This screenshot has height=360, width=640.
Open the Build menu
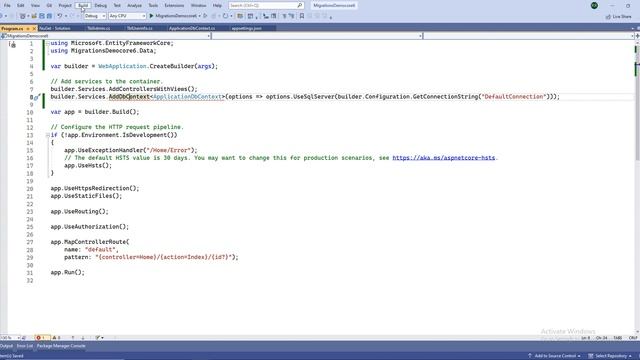(x=83, y=5)
